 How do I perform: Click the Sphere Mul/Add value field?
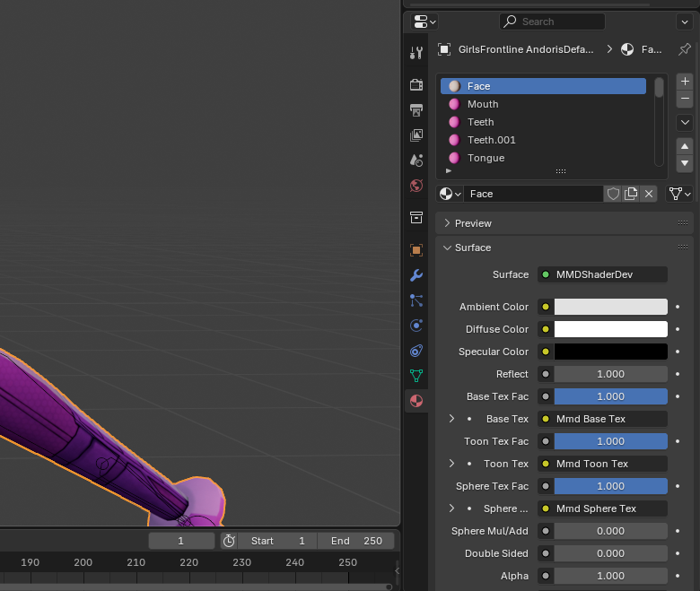[x=611, y=531]
